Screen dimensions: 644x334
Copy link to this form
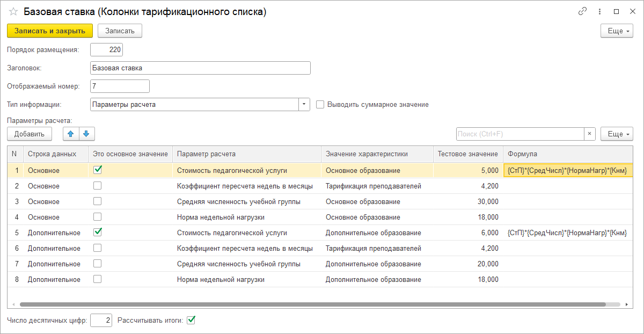[x=582, y=11]
